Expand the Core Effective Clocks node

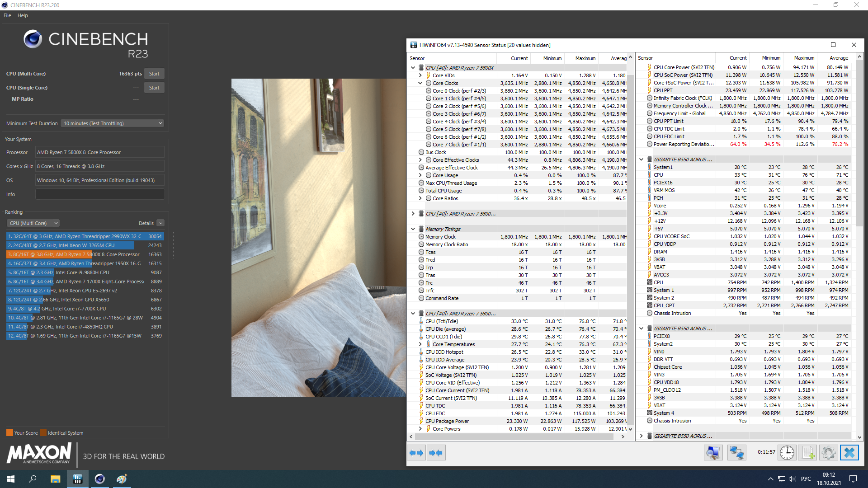coord(420,160)
